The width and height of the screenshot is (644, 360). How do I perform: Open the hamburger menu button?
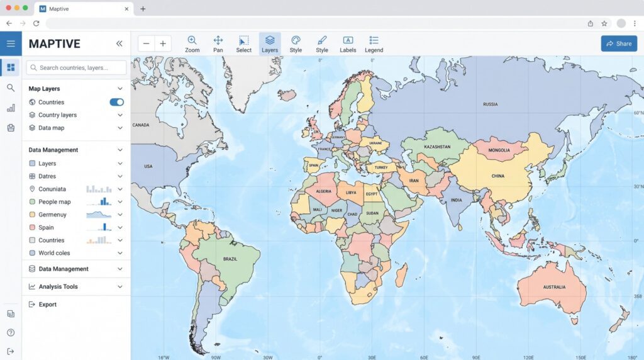tap(11, 43)
